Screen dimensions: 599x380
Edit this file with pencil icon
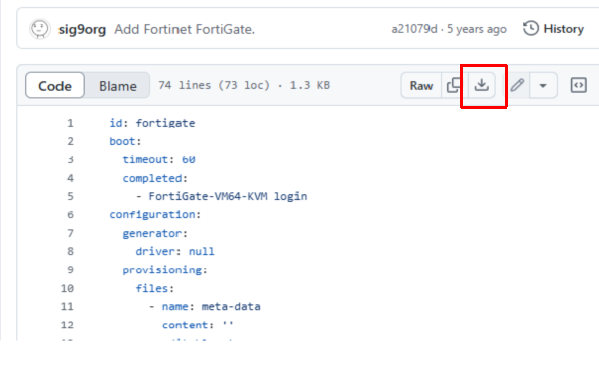[x=517, y=85]
